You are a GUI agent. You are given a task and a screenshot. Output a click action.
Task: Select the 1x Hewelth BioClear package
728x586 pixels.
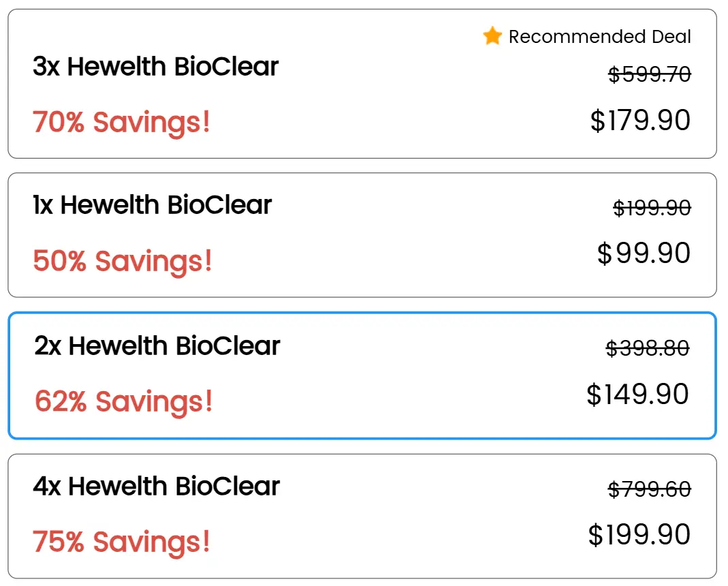[x=362, y=234]
